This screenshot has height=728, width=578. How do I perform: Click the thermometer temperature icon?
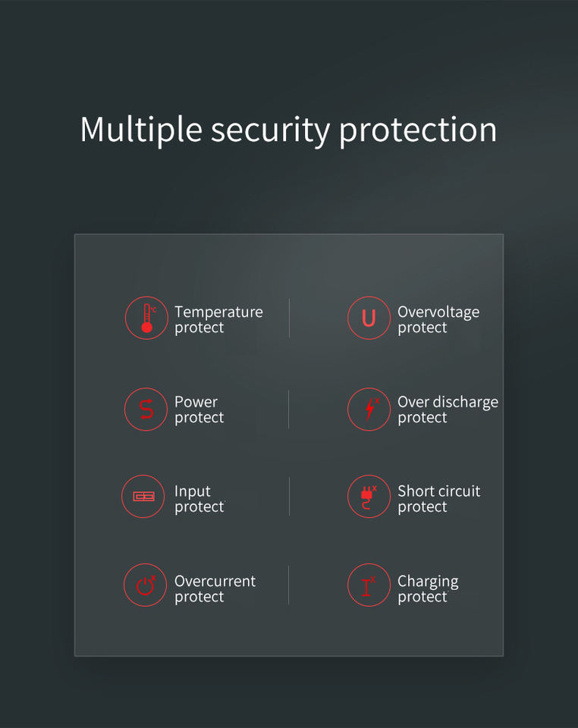click(146, 318)
